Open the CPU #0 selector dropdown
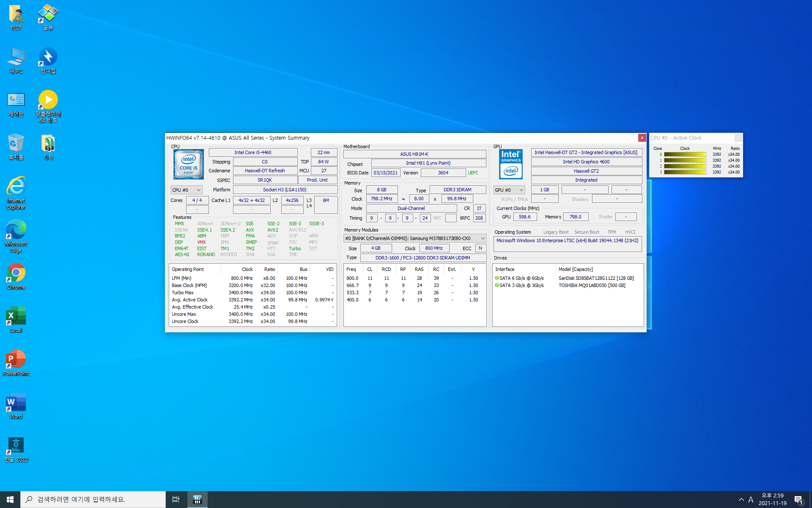The image size is (812, 508). pyautogui.click(x=187, y=190)
